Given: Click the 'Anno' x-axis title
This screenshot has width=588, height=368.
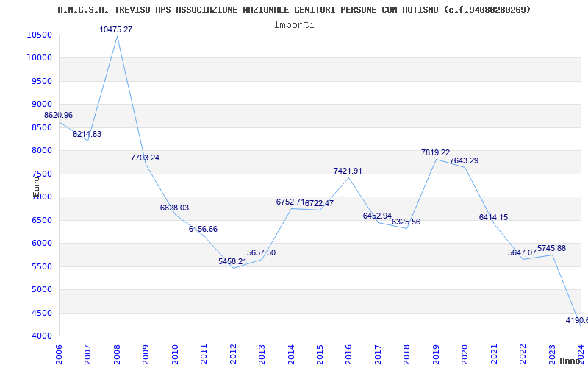Looking at the screenshot, I should [x=570, y=361].
